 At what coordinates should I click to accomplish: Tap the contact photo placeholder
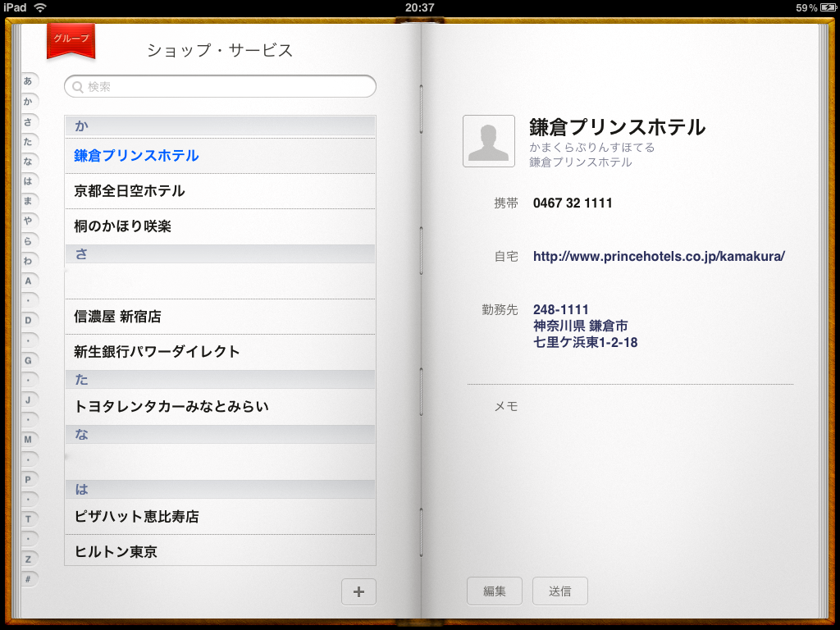[489, 141]
